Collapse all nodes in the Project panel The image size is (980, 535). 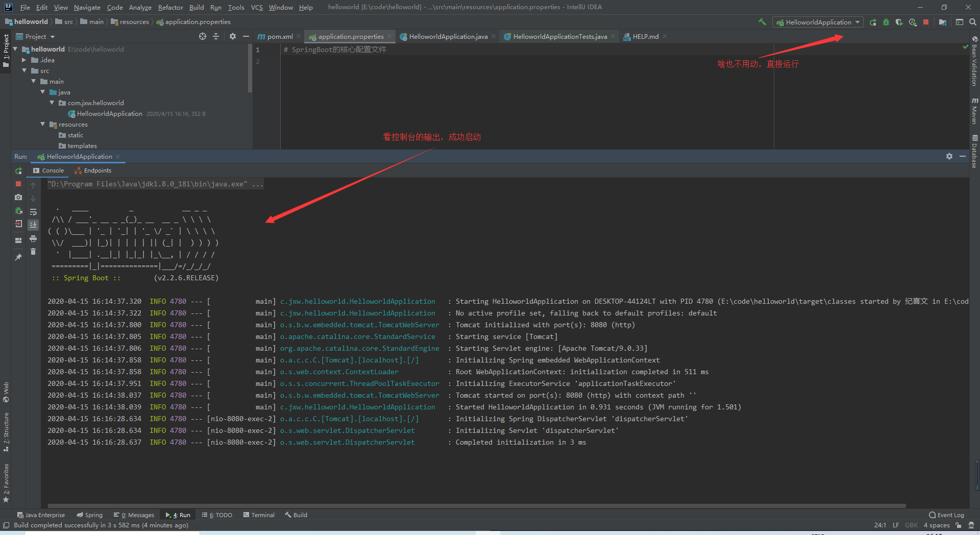pos(216,36)
